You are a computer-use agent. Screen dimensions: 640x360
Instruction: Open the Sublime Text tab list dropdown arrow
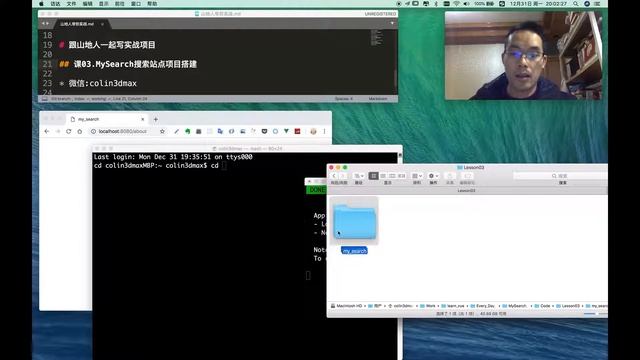[x=392, y=23]
